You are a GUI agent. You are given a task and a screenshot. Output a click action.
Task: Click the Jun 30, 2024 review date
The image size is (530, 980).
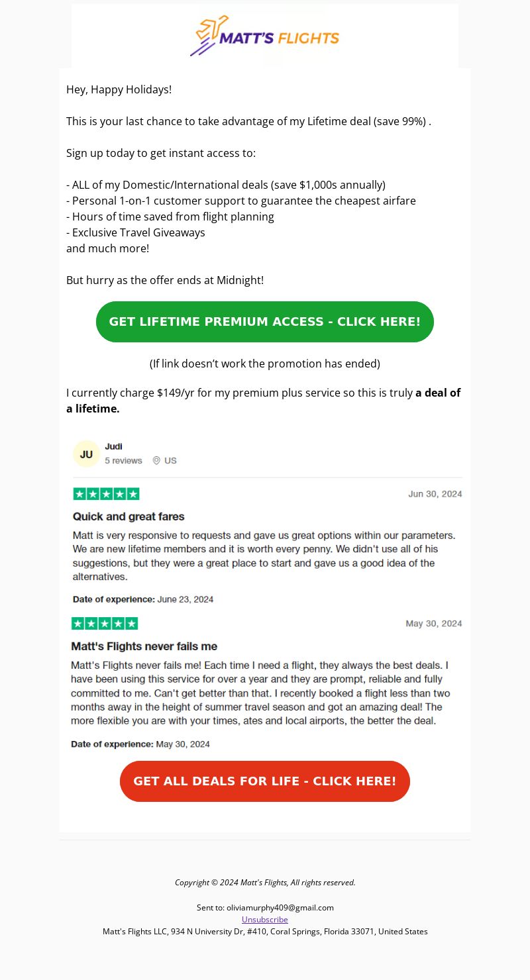pos(435,494)
